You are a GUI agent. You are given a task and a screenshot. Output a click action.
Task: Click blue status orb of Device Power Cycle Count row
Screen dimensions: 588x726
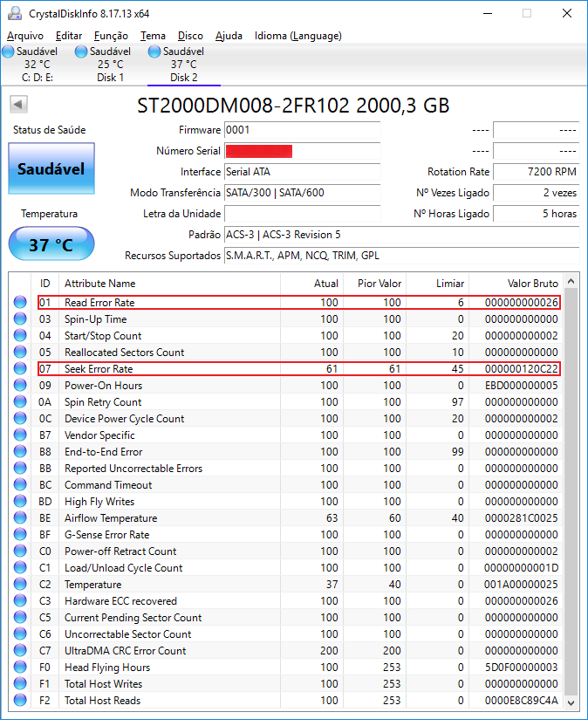coord(20,419)
